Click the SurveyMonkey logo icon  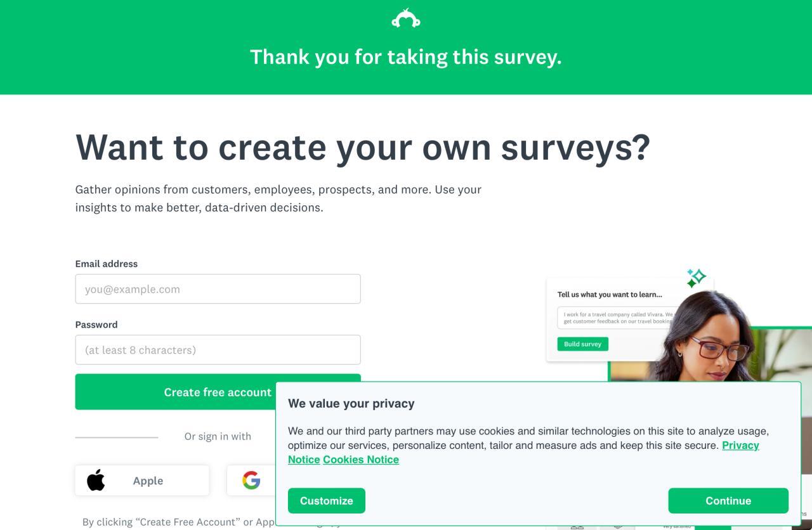click(x=406, y=19)
